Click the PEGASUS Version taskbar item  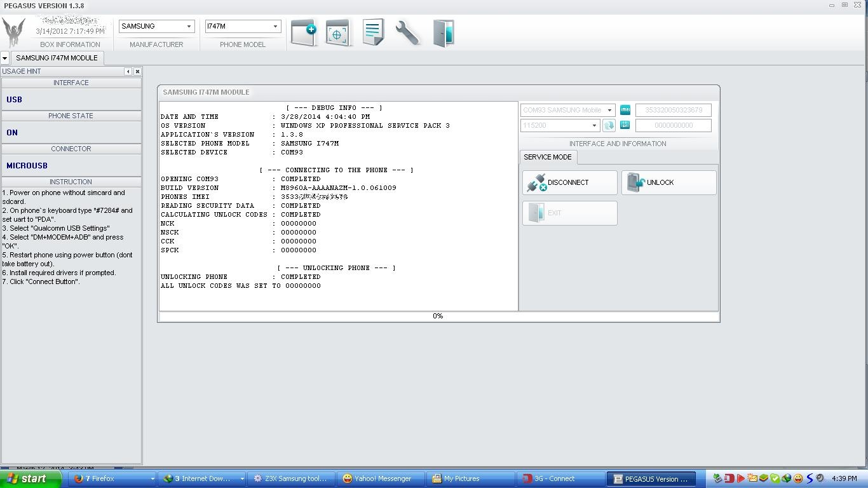651,479
